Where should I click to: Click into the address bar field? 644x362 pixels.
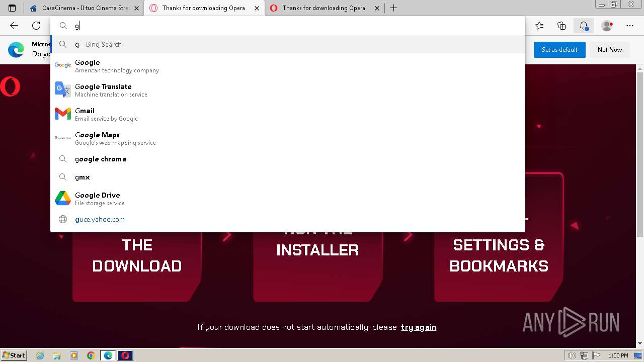coord(288,26)
